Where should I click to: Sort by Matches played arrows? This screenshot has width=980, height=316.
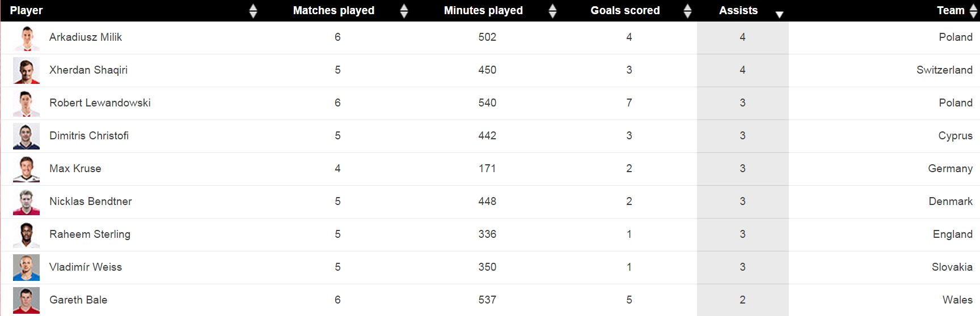click(x=404, y=11)
